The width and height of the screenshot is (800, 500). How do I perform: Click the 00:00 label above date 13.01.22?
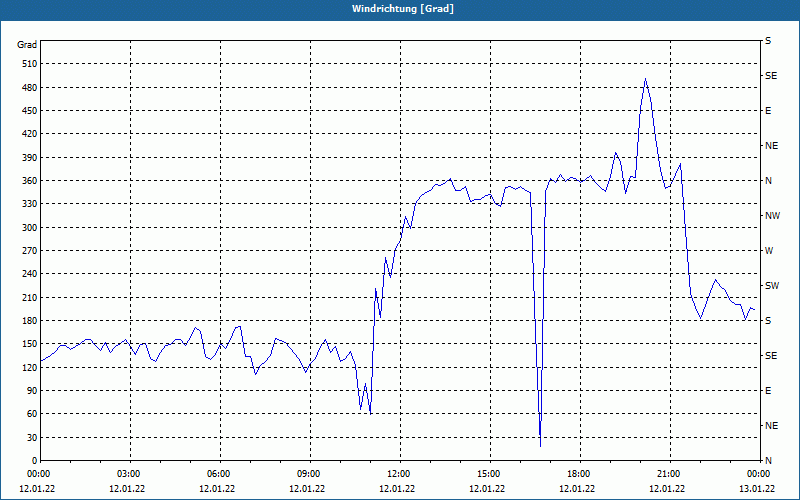click(x=759, y=474)
